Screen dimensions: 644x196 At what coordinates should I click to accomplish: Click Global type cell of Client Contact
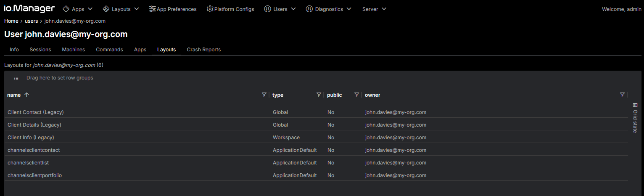coord(280,112)
